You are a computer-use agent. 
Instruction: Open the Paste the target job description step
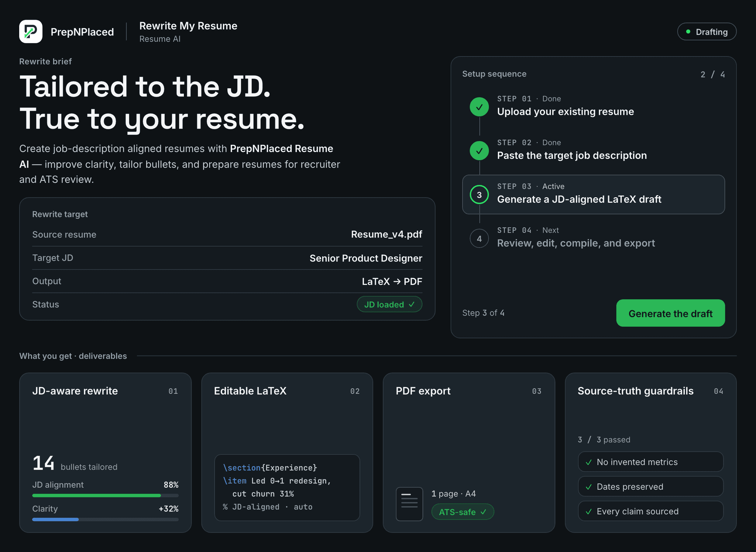pyautogui.click(x=593, y=151)
